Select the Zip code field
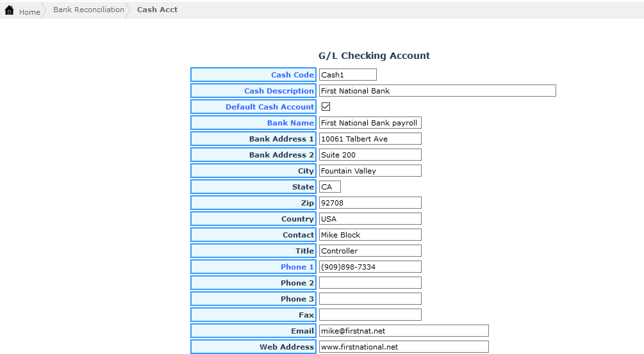The height and width of the screenshot is (354, 644). tap(370, 203)
